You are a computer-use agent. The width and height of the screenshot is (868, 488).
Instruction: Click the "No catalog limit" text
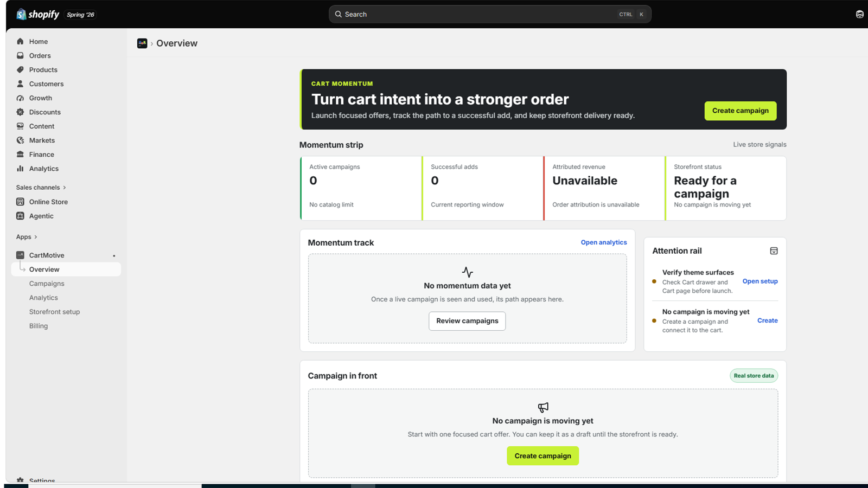tap(331, 204)
